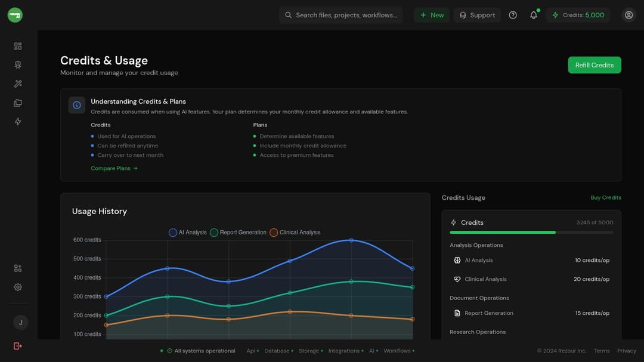
Task: Open the user profile icon
Action: coord(628,15)
